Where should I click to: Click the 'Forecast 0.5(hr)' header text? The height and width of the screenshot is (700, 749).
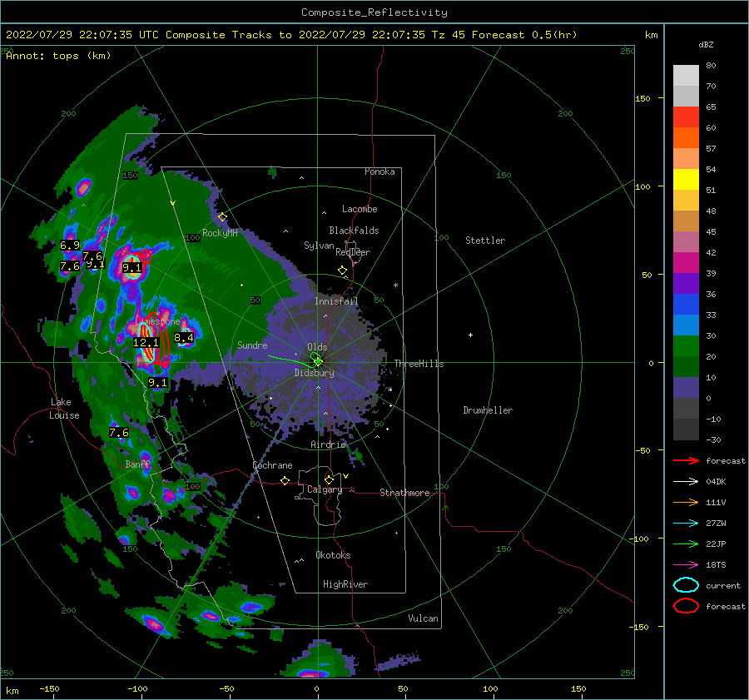click(x=524, y=35)
